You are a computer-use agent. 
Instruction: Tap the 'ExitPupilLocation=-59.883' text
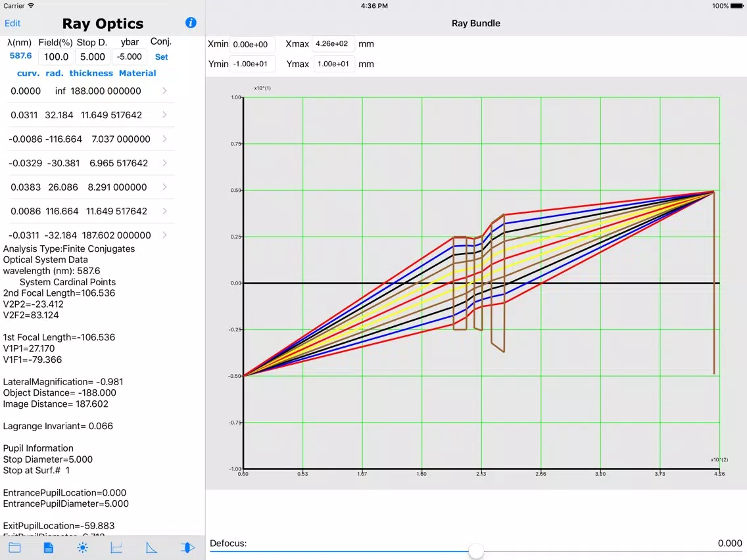[x=59, y=526]
